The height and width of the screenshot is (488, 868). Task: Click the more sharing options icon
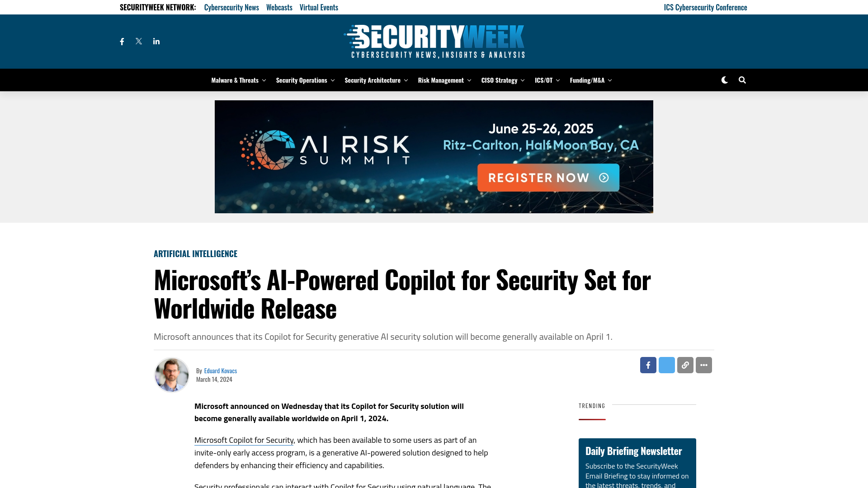point(703,365)
